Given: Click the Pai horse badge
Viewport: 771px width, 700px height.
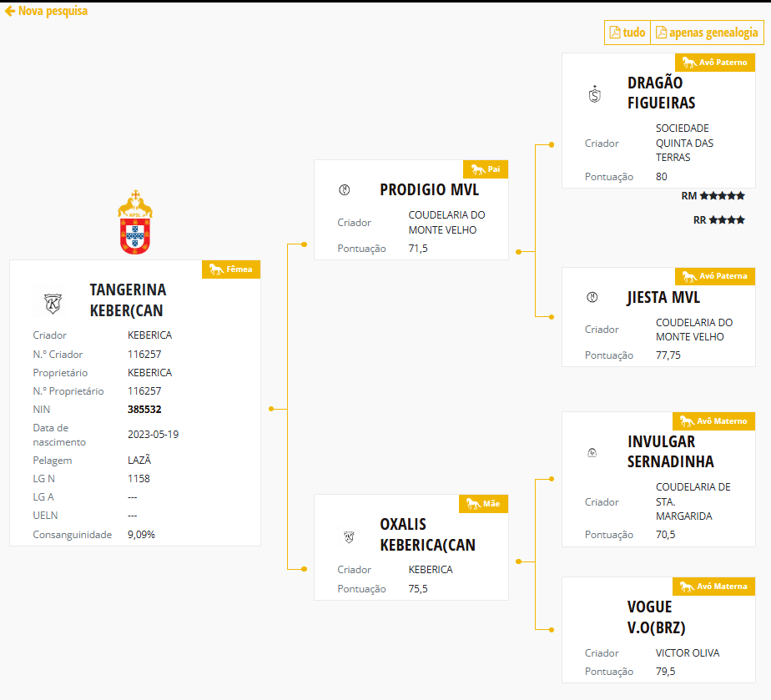Looking at the screenshot, I should pos(486,169).
